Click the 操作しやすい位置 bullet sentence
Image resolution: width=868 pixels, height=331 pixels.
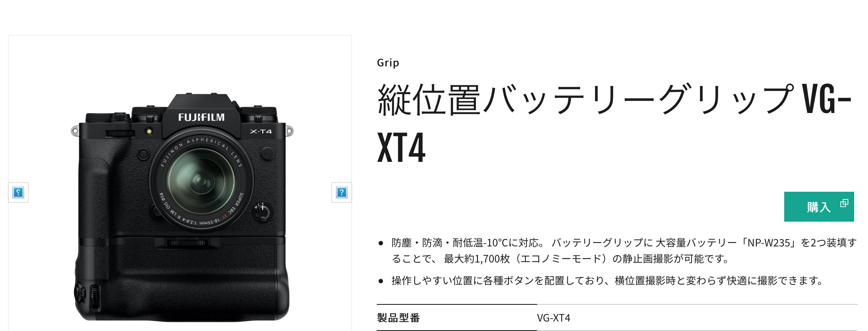[x=607, y=281]
